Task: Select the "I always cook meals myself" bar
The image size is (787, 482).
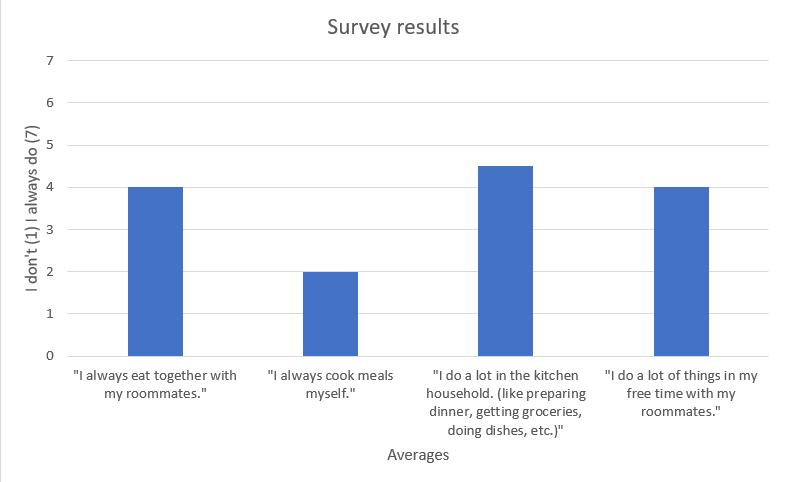Action: [330, 314]
